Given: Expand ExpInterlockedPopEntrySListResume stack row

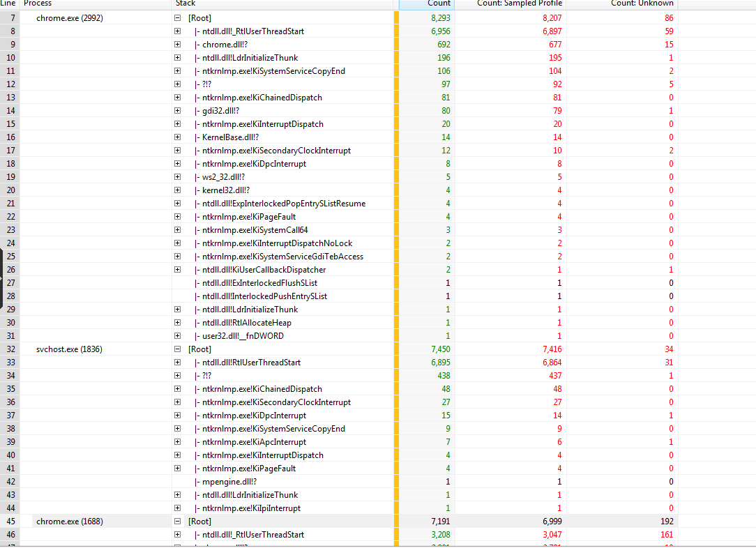Looking at the screenshot, I should coord(177,204).
